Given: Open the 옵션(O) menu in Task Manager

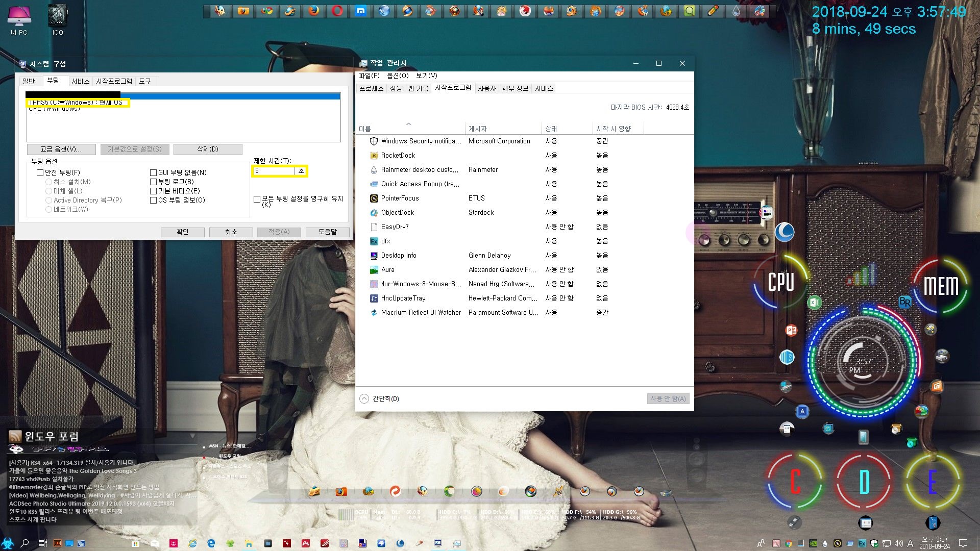Looking at the screenshot, I should point(398,76).
